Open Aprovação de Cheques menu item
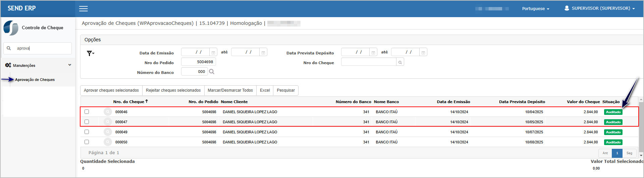 click(35, 80)
